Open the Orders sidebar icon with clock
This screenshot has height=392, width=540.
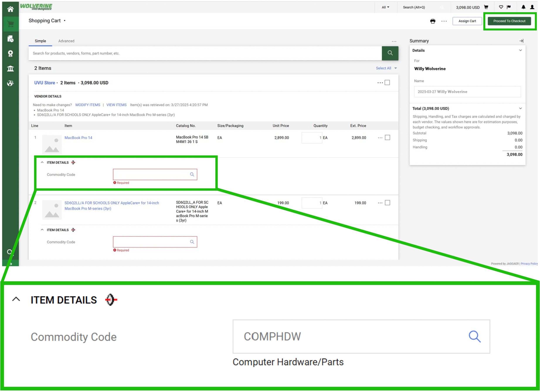pyautogui.click(x=10, y=39)
